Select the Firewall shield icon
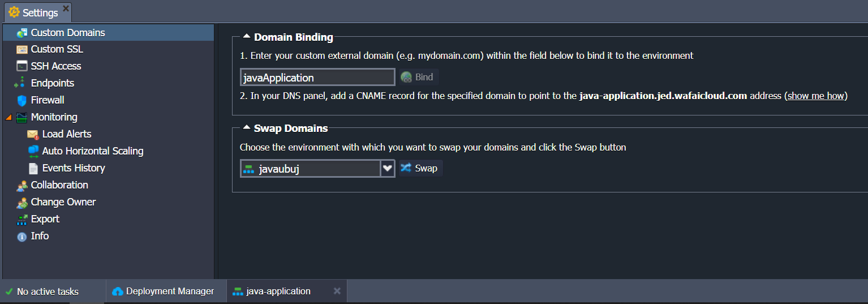Image resolution: width=868 pixels, height=304 pixels. 22,100
